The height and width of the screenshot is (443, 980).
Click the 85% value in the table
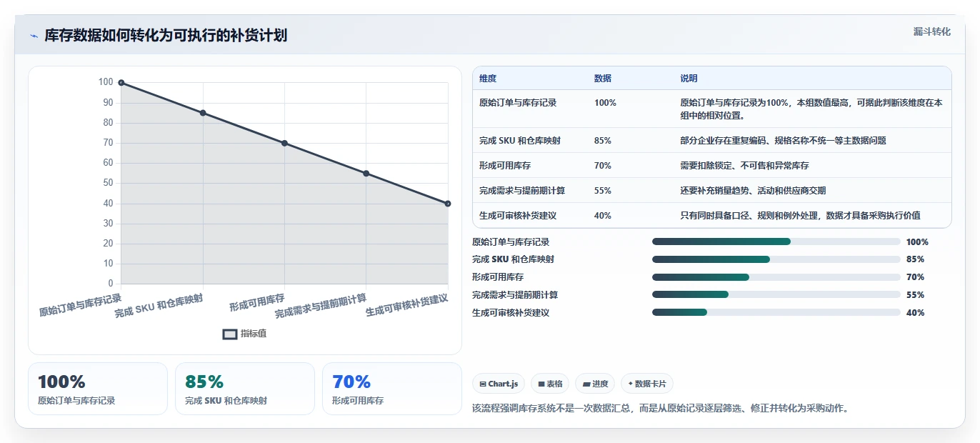[x=603, y=141]
